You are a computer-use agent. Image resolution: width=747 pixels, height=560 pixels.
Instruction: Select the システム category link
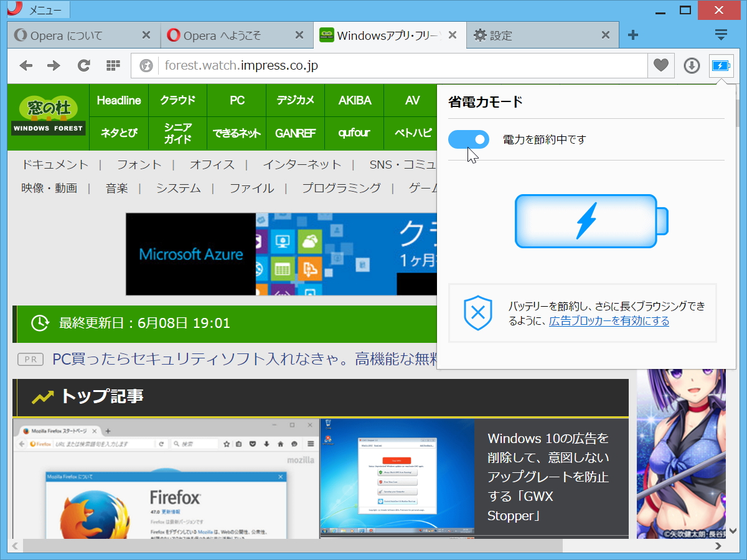[179, 188]
